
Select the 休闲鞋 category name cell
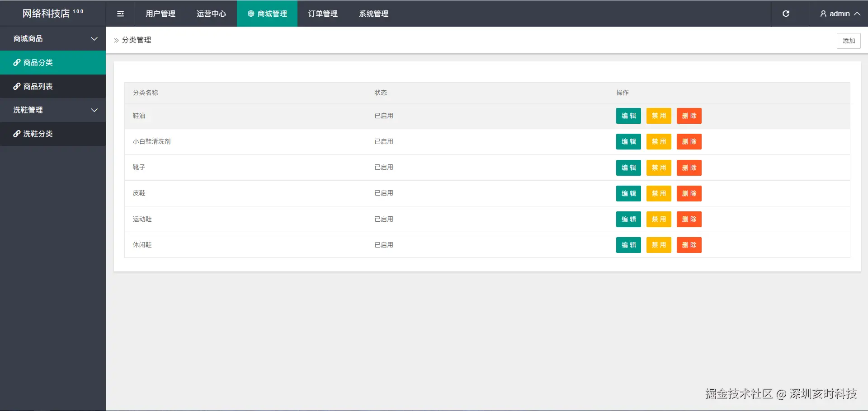coord(142,245)
